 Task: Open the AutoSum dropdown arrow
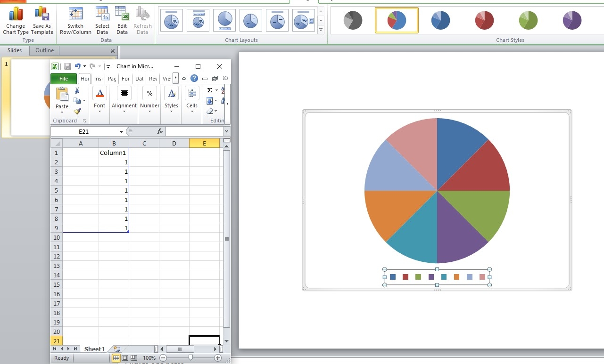click(216, 90)
